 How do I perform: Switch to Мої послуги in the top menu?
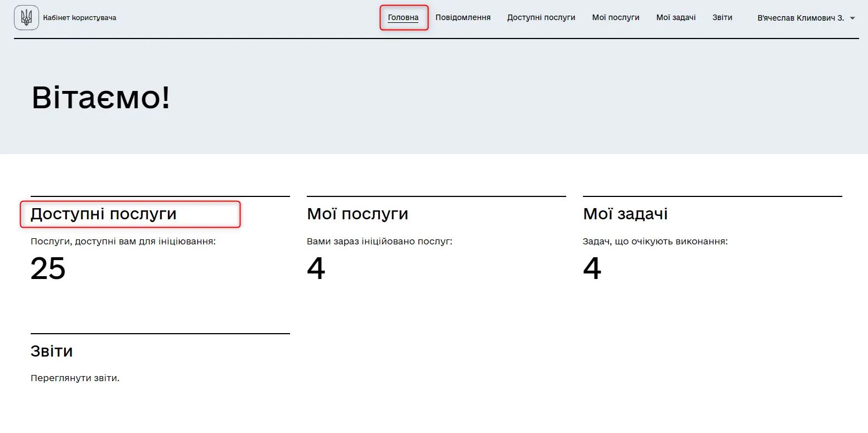tap(616, 17)
